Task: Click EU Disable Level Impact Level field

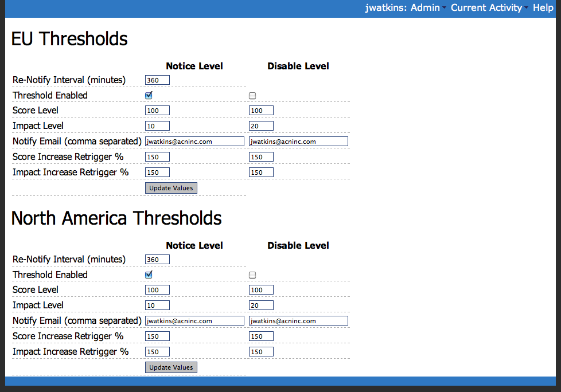Action: (x=261, y=126)
